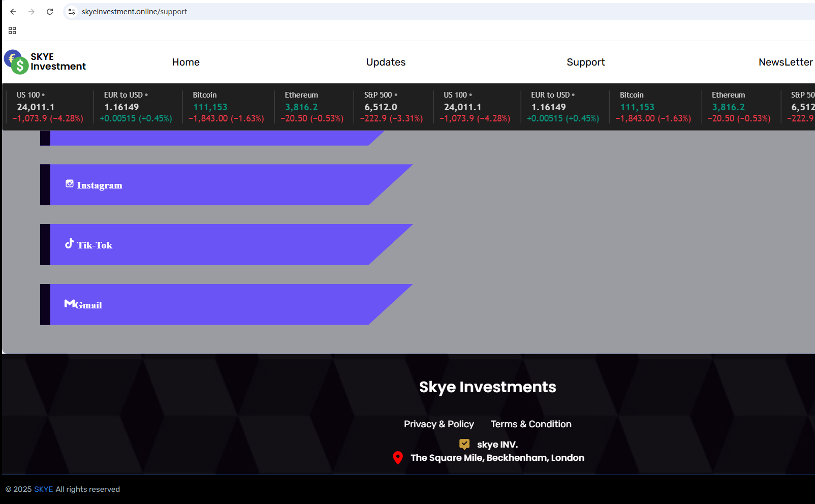This screenshot has height=504, width=815.
Task: Open the apps grid icon below the address bar
Action: click(x=12, y=30)
